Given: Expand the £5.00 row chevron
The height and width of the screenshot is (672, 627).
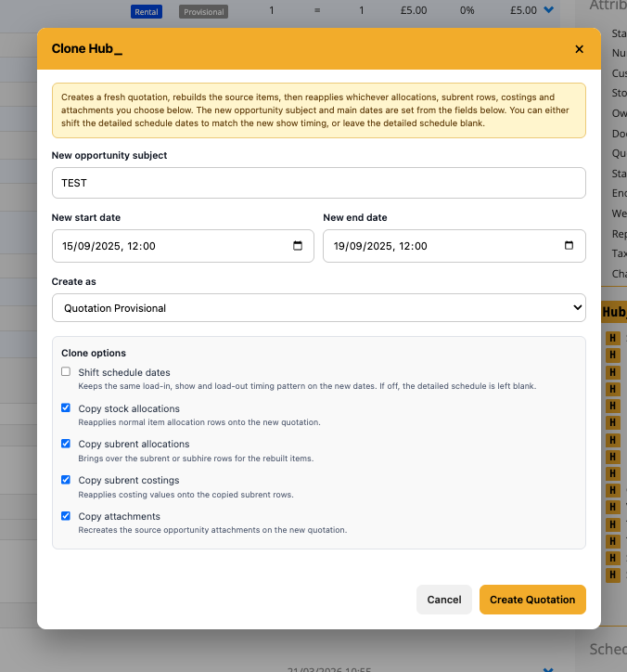Looking at the screenshot, I should coord(549,10).
